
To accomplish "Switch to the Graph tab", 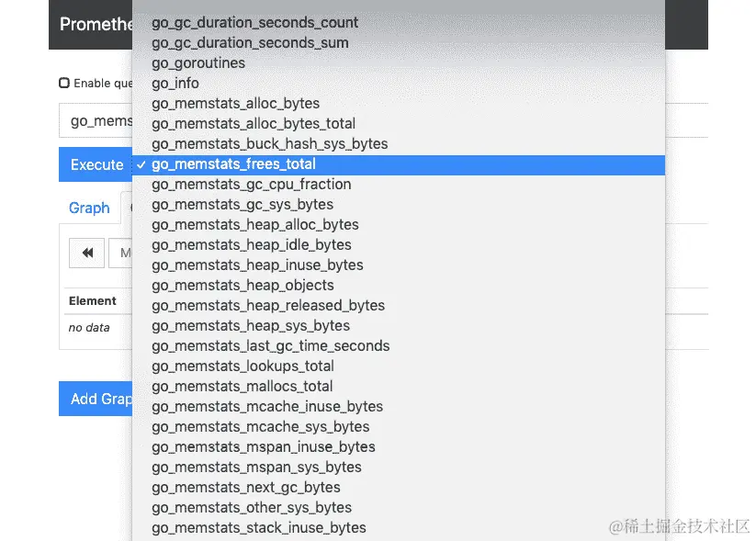I will click(89, 209).
